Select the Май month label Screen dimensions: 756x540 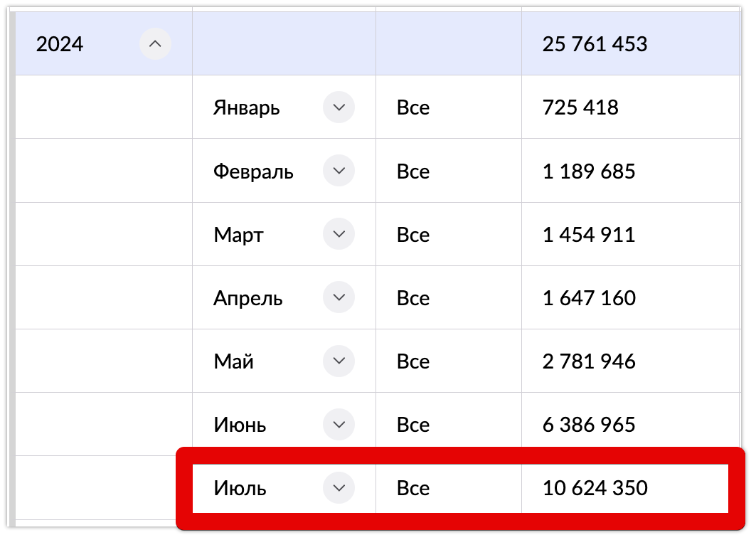233,361
